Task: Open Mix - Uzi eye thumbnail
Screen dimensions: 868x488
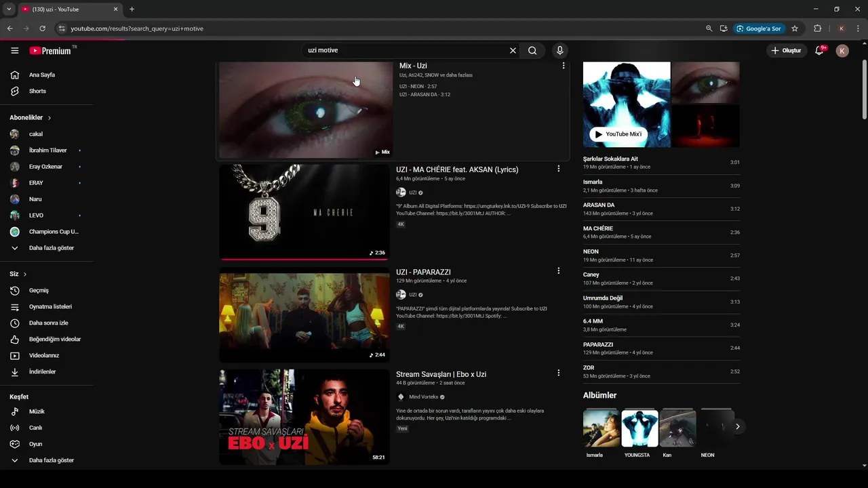Action: [306, 110]
